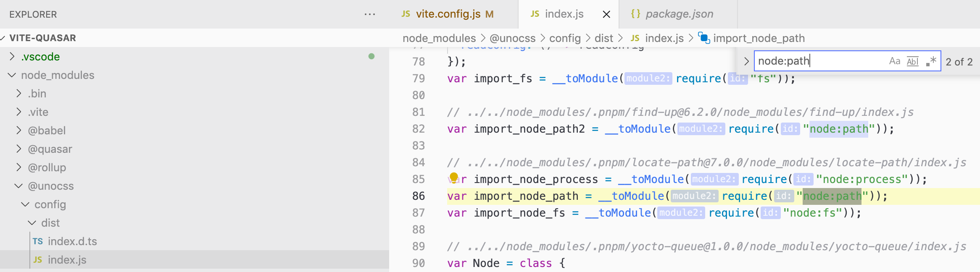Click node_modules breadcrumb segment
Image resolution: width=980 pixels, height=272 pixels.
pos(439,38)
